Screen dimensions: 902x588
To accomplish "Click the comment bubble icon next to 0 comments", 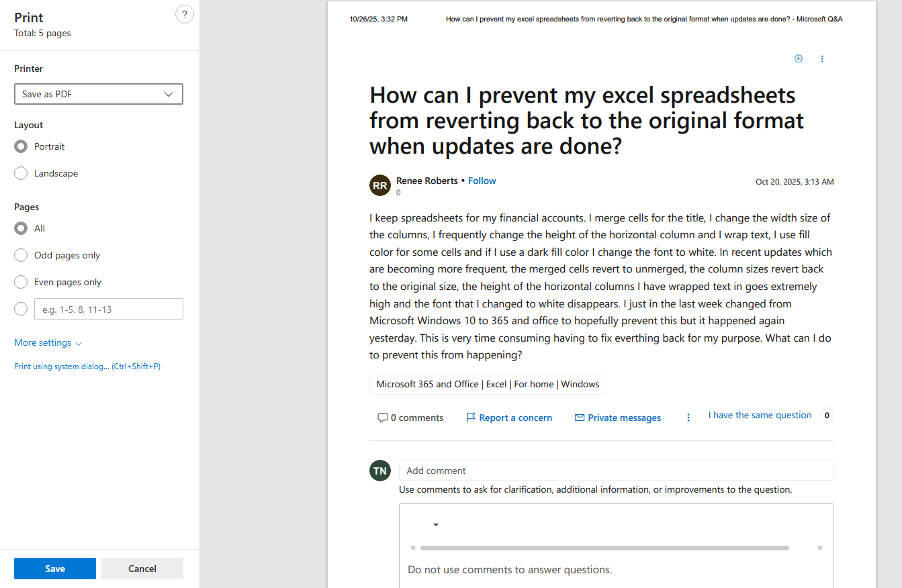I will pyautogui.click(x=383, y=418).
